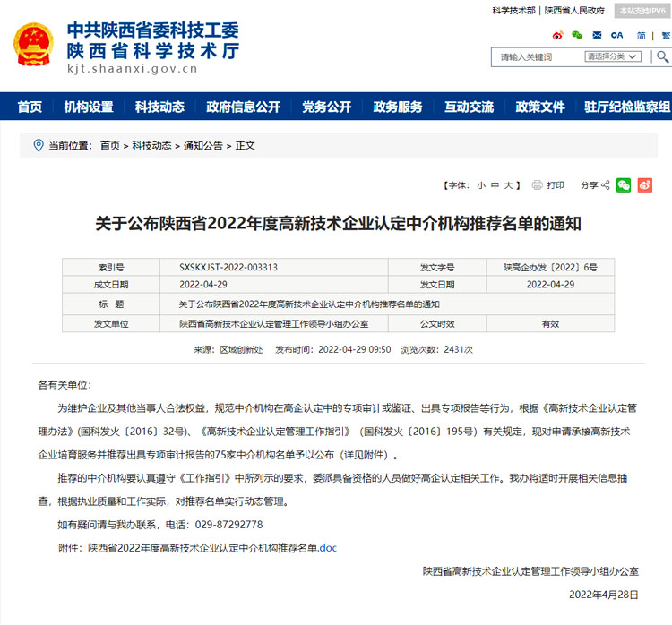Open the Weibo icon in the header

(557, 35)
